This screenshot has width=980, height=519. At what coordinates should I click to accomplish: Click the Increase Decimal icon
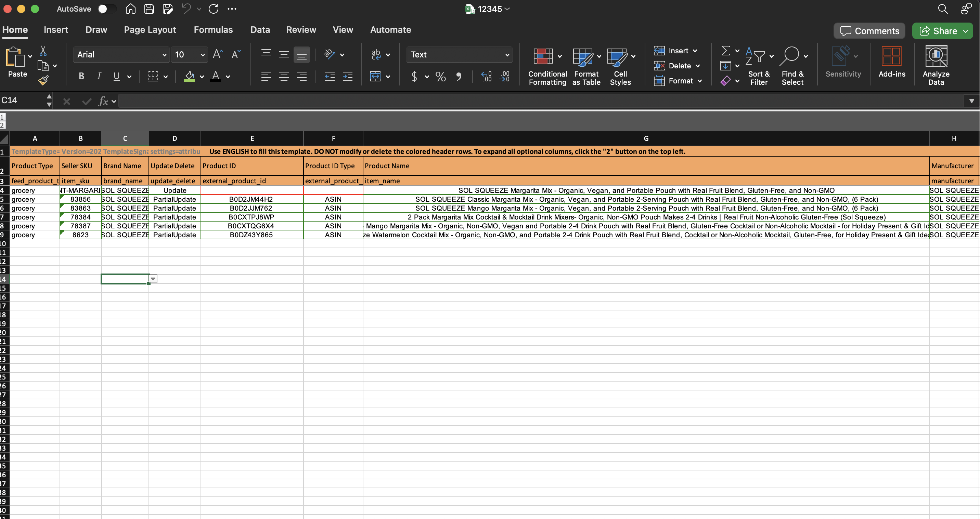click(486, 77)
